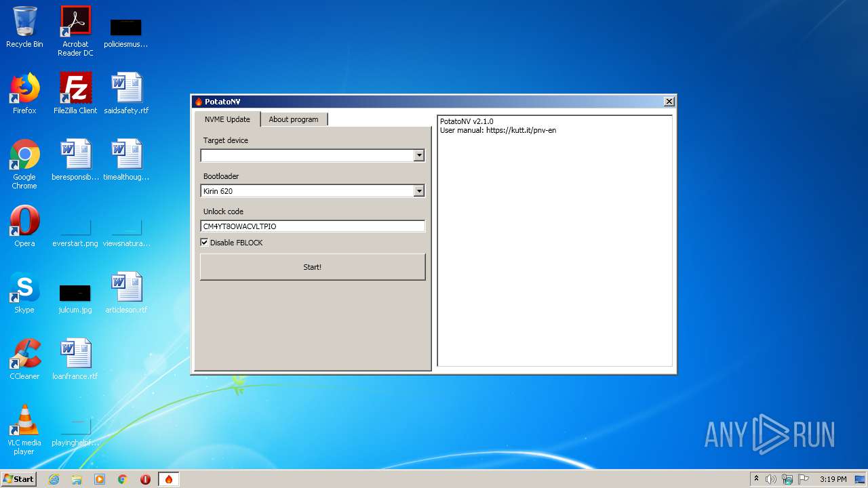Click the clock showing 3:19 PM
This screenshot has height=488, width=868.
coord(833,479)
